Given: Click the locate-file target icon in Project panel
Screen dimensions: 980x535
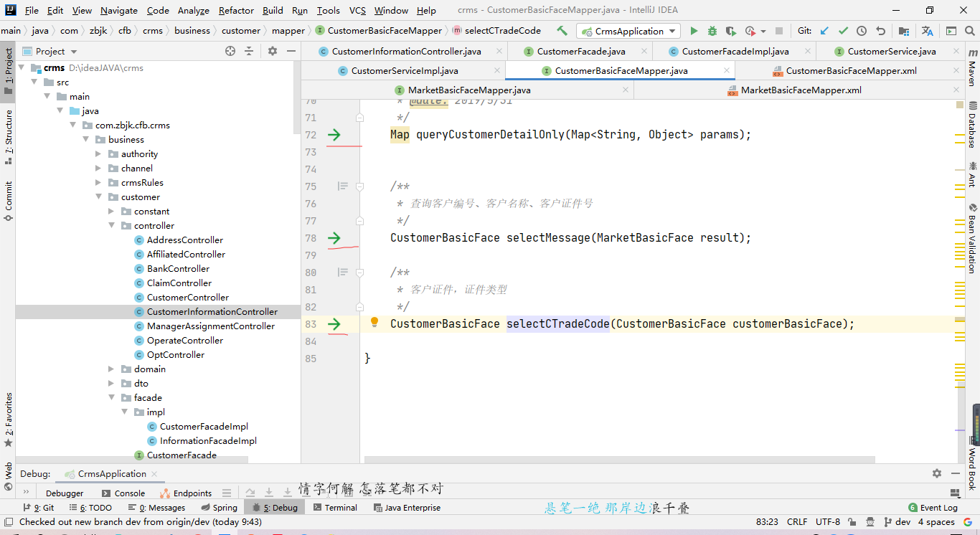Looking at the screenshot, I should pyautogui.click(x=230, y=51).
